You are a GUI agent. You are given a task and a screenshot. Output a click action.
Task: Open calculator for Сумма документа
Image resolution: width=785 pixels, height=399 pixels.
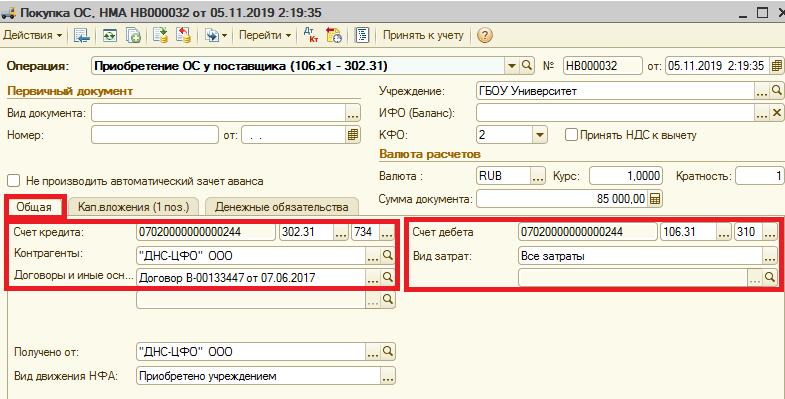(655, 199)
